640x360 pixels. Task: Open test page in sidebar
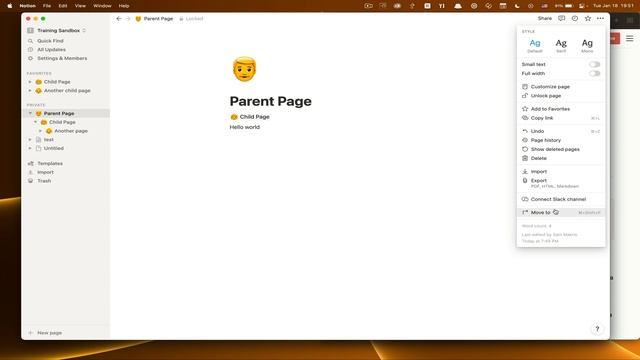49,140
